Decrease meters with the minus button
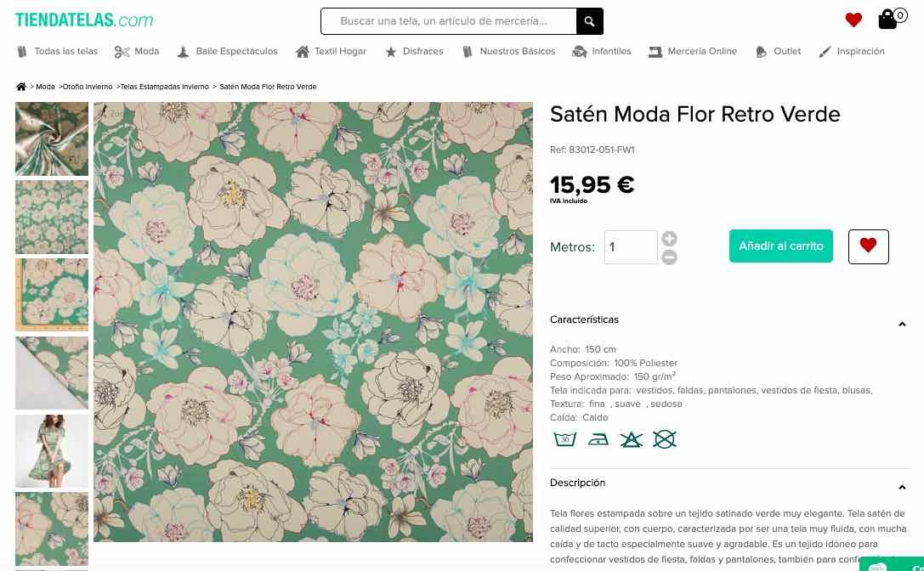Screen dimensions: 924x571 (670, 257)
